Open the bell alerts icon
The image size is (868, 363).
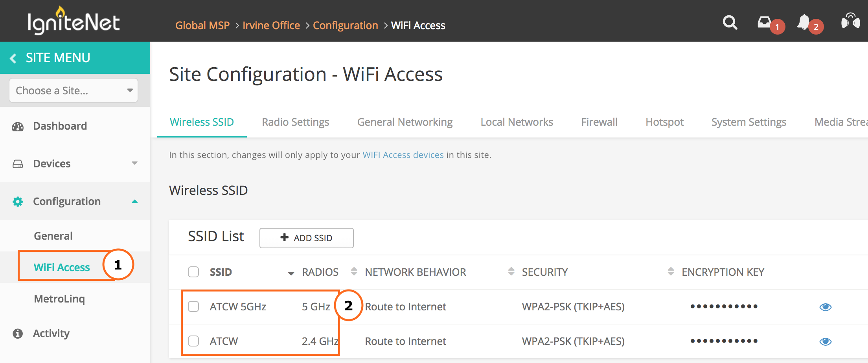pos(804,22)
